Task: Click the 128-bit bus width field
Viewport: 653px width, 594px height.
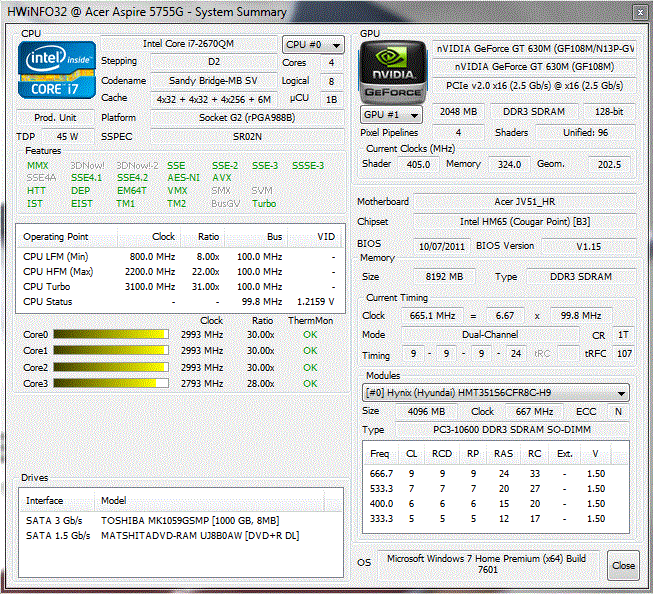Action: click(x=609, y=112)
